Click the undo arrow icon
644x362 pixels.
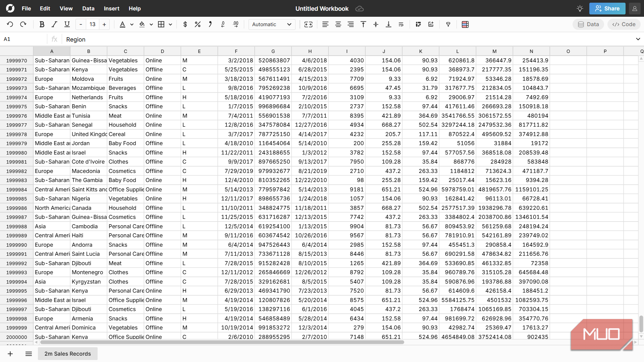(x=10, y=24)
